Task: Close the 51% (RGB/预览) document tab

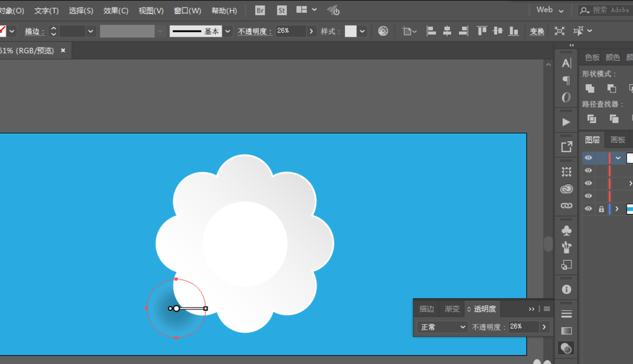Action: pyautogui.click(x=63, y=51)
